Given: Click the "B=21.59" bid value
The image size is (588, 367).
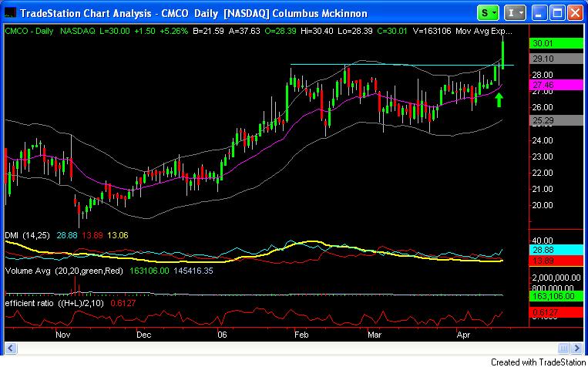Looking at the screenshot, I should click(208, 31).
